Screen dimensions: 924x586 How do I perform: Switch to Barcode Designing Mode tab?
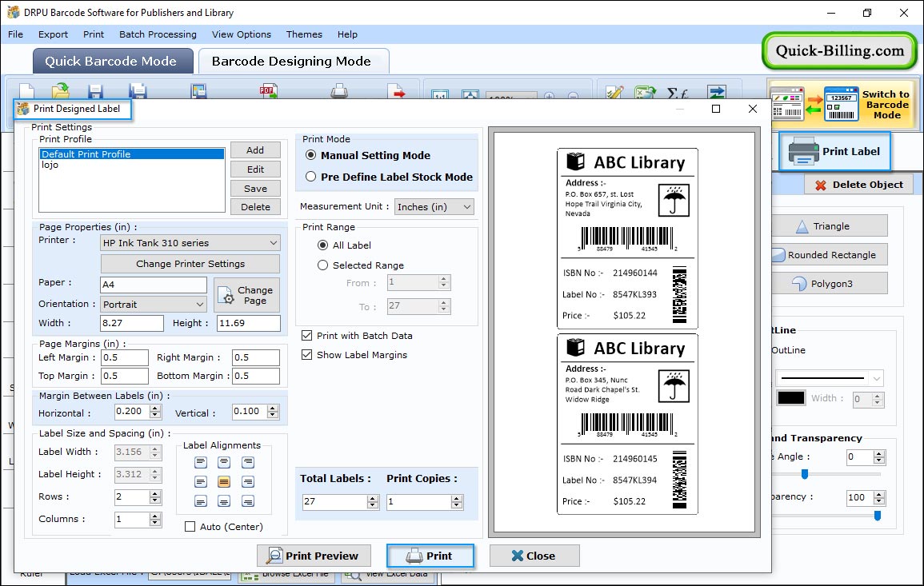pyautogui.click(x=294, y=62)
